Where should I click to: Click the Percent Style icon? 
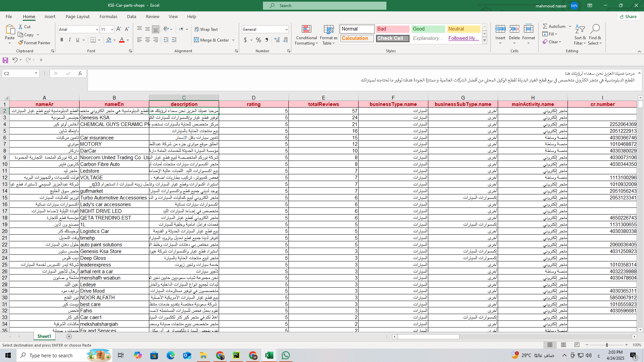258,40
